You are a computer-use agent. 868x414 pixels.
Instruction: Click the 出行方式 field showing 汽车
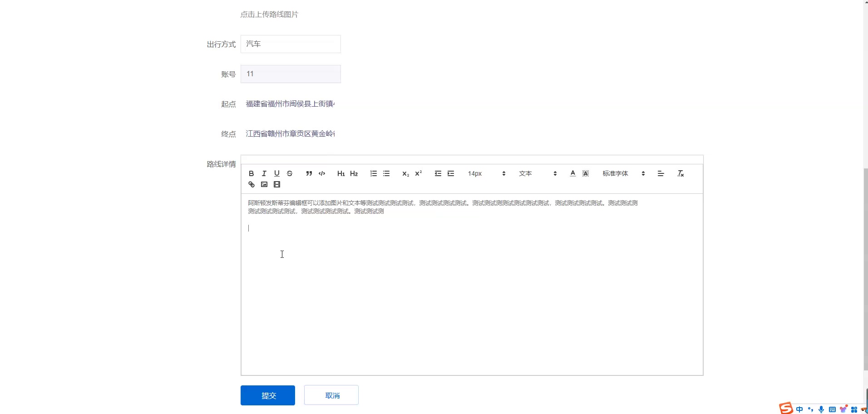[291, 44]
